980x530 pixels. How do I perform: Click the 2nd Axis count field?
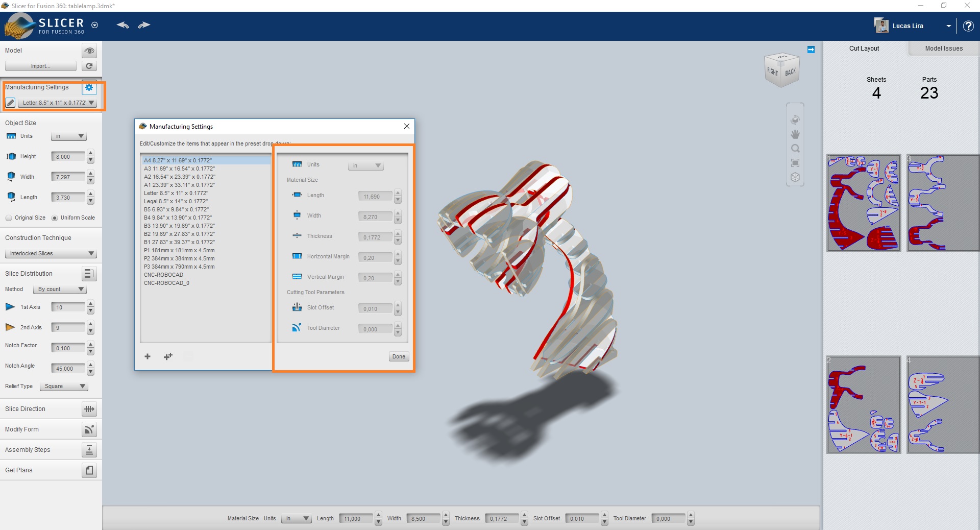[x=68, y=328]
